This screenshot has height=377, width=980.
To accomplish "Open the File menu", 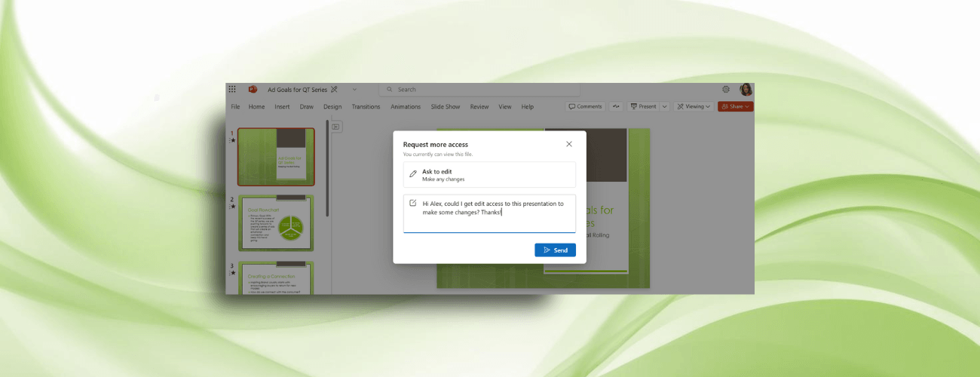I will 235,107.
